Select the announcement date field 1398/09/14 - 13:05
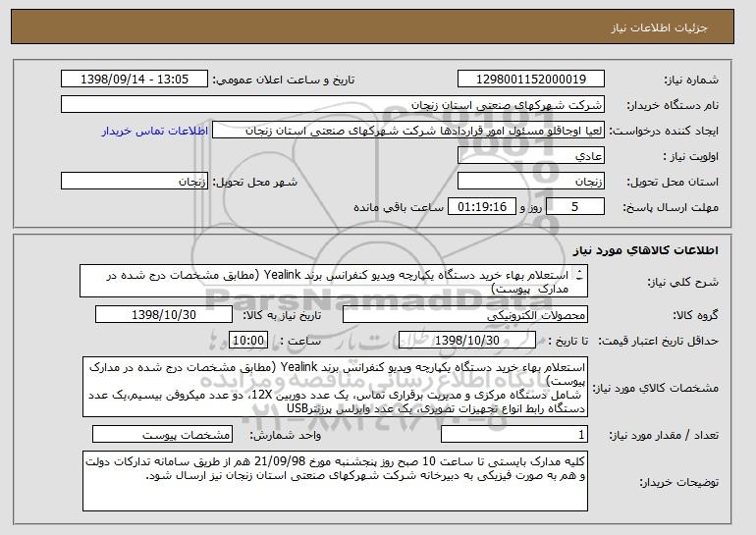 (x=135, y=80)
